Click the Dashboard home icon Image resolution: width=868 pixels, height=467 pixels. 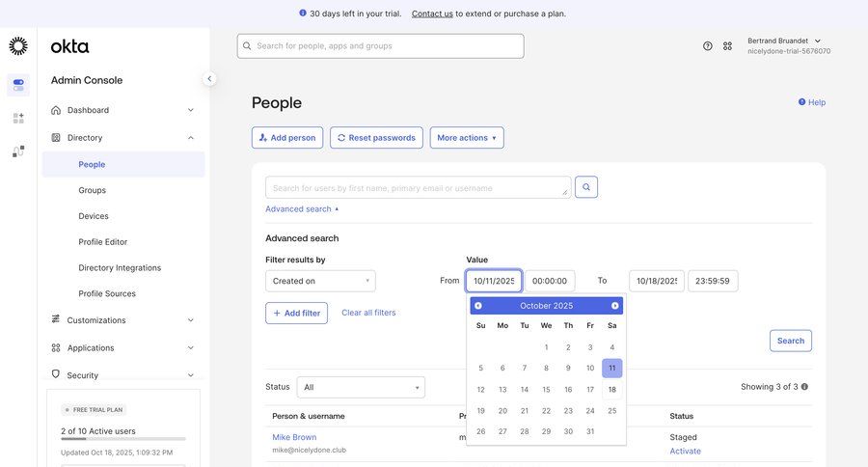56,110
